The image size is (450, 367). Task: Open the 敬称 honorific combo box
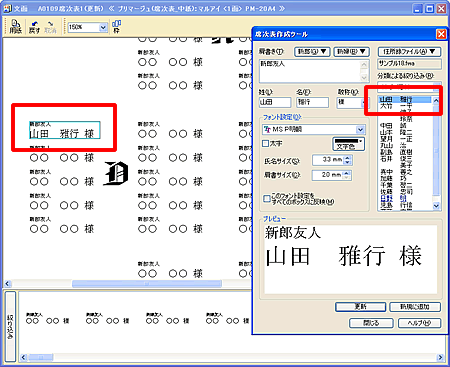tap(351, 102)
